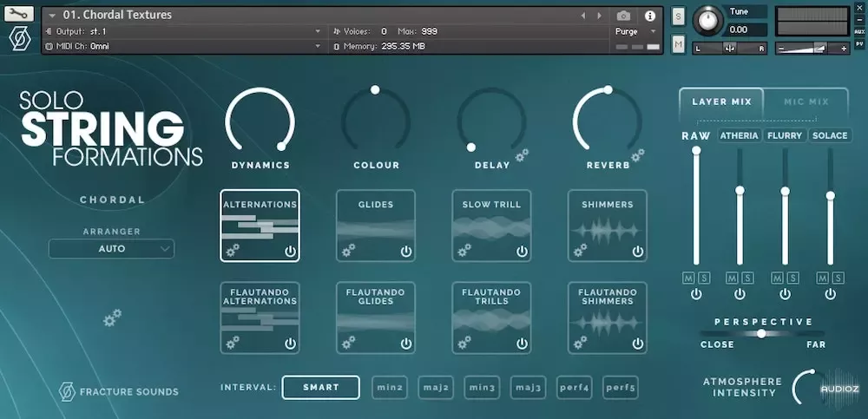
Task: Select the Alternations articulation tile
Action: [260, 226]
